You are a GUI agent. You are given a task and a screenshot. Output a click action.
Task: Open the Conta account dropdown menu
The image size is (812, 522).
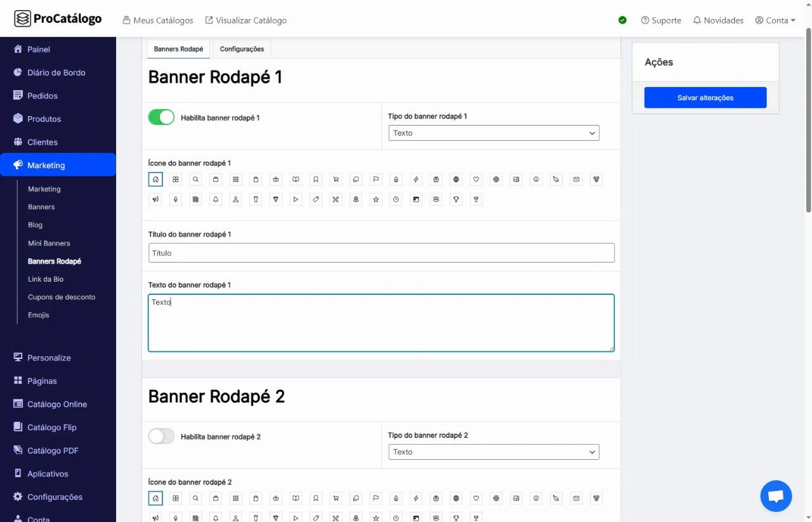click(775, 20)
